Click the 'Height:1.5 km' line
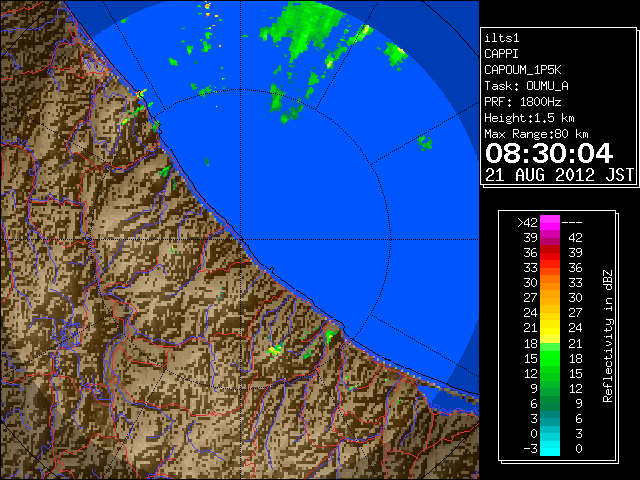 pos(529,118)
